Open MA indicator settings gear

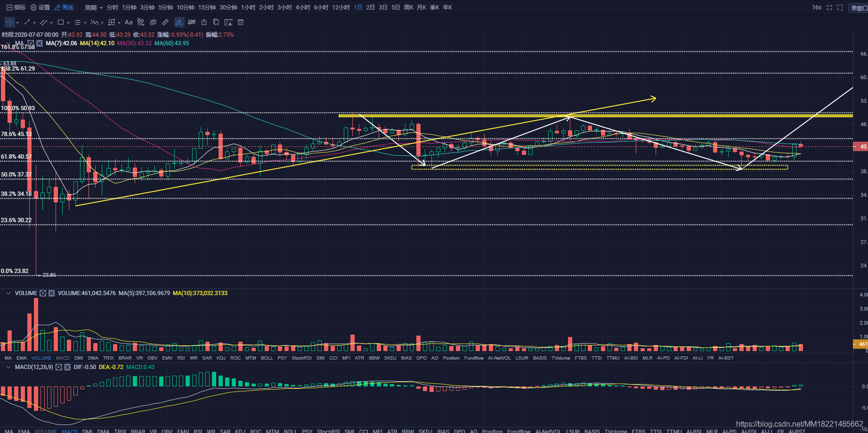coord(31,43)
